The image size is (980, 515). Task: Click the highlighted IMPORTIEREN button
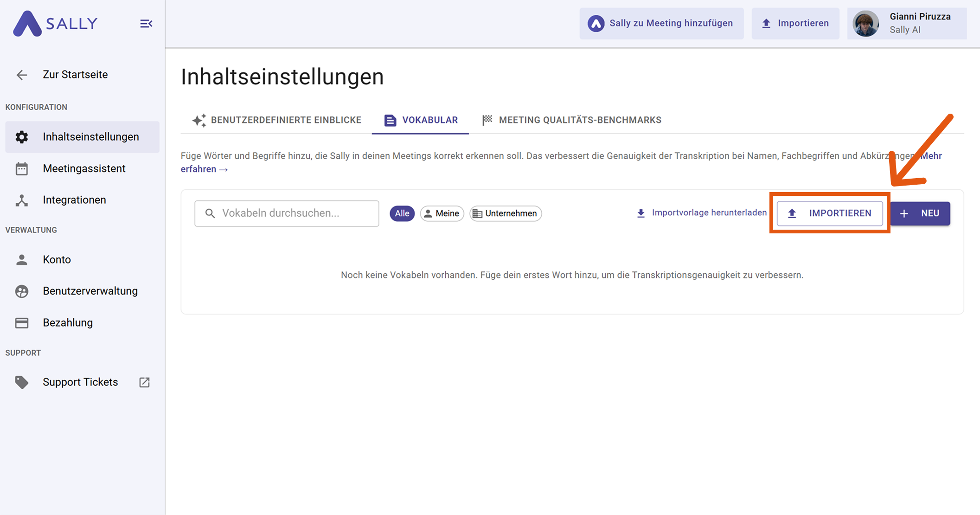tap(829, 213)
